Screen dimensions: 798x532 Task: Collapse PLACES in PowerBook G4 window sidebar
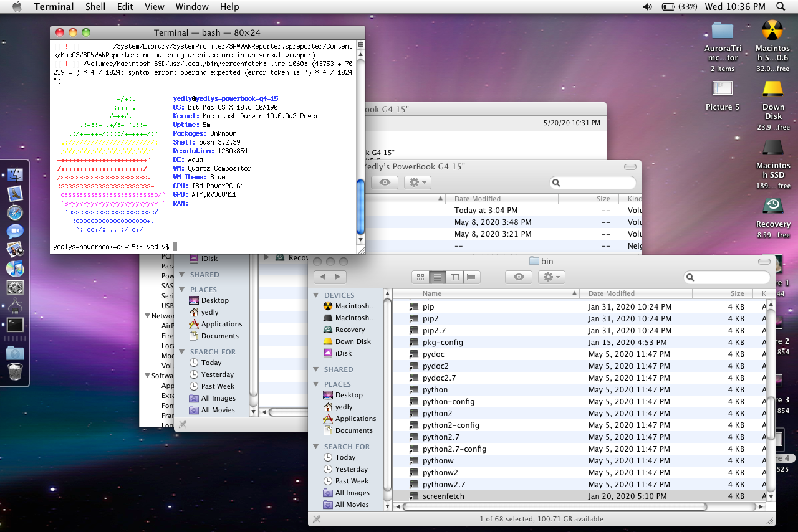point(182,290)
